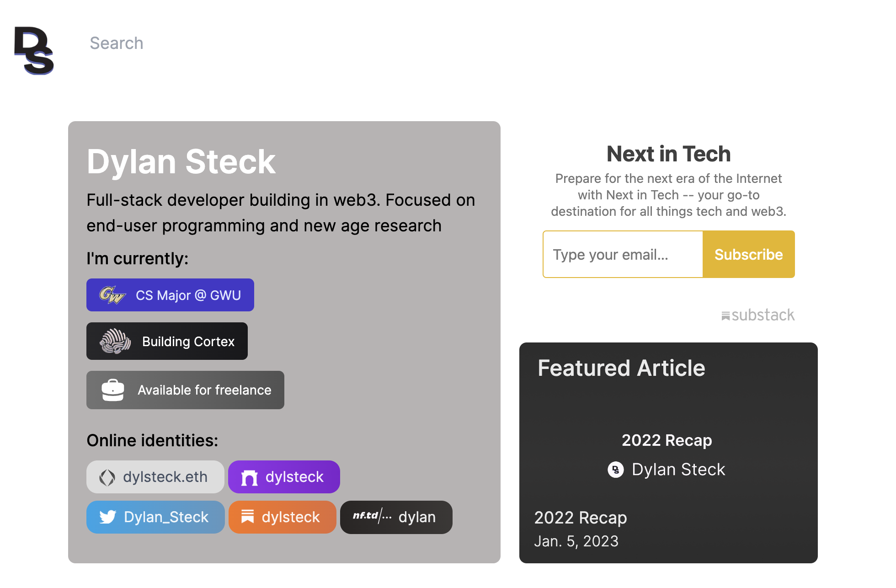Click the Cortex brain icon

pyautogui.click(x=115, y=341)
